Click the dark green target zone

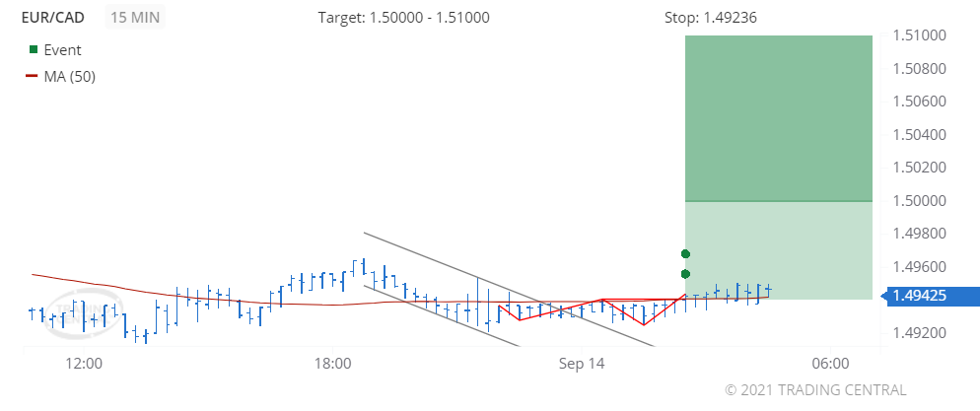pos(779,118)
